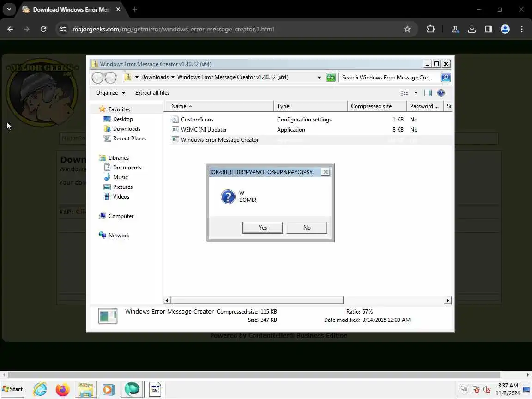The image size is (532, 399).
Task: Open the browser three-dot menu
Action: coord(522,29)
